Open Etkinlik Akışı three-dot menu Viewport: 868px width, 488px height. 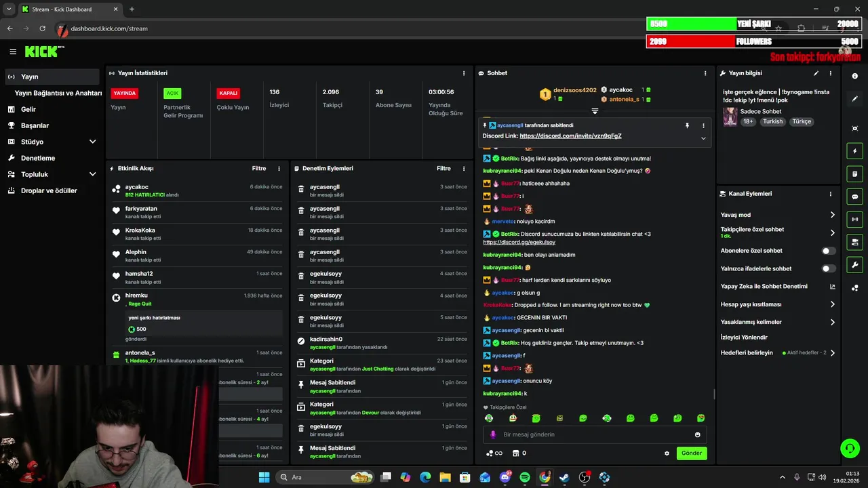[279, 169]
